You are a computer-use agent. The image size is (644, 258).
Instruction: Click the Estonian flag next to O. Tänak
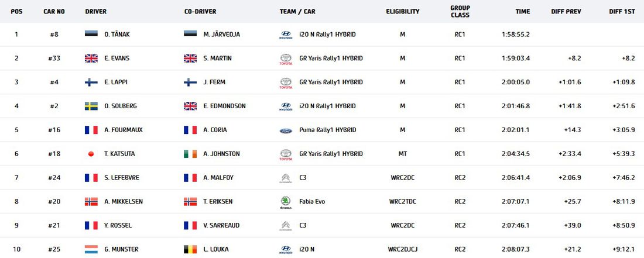point(91,34)
